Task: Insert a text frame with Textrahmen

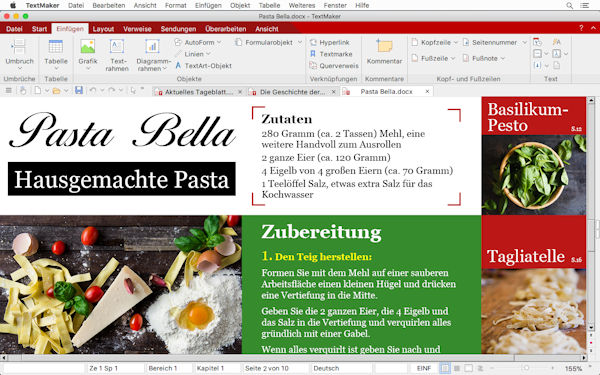Action: pos(117,47)
